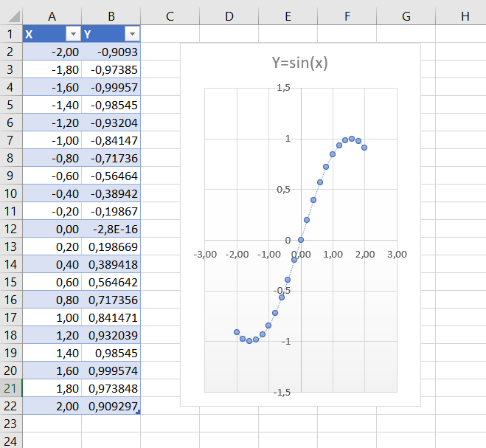Select column B header
Viewport: 486px width, 448px height.
[111, 16]
